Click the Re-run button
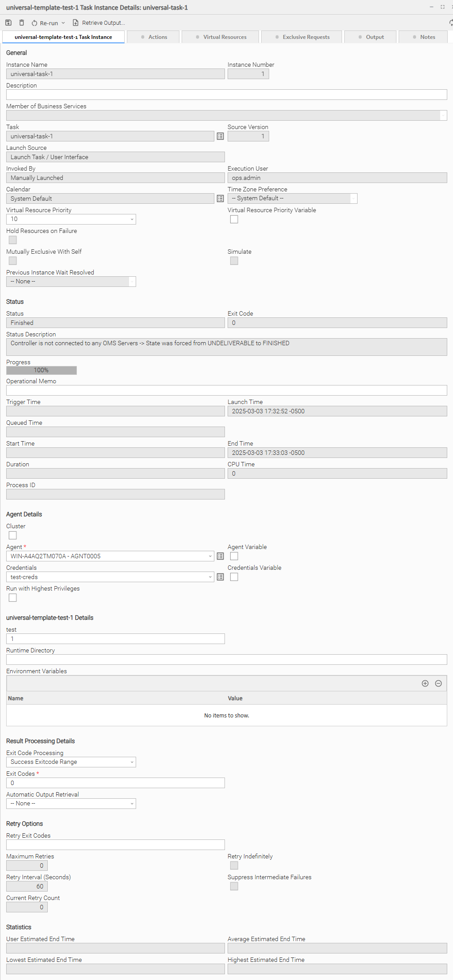This screenshot has width=453, height=980. (45, 23)
